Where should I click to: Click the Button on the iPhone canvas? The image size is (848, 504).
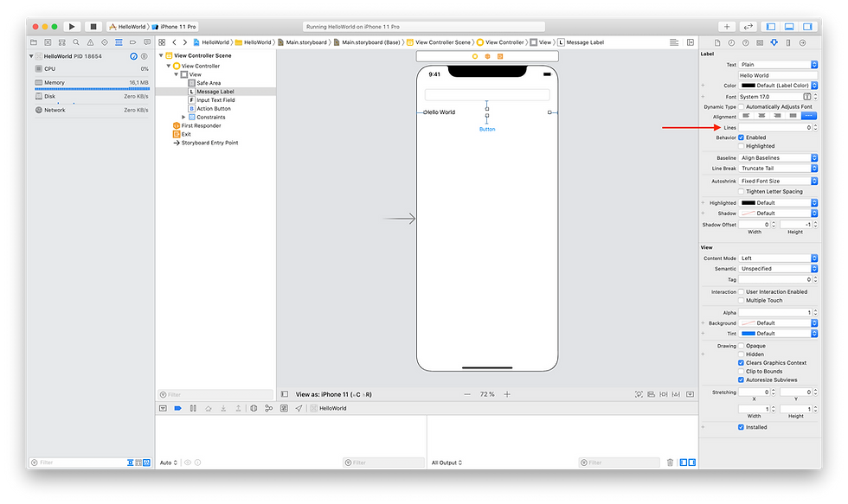coord(487,129)
